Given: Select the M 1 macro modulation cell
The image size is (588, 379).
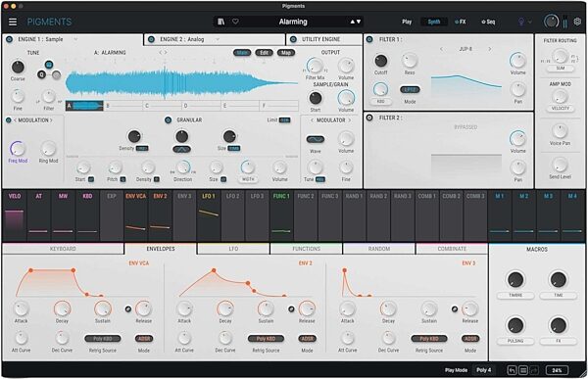Looking at the screenshot, I should coord(500,215).
